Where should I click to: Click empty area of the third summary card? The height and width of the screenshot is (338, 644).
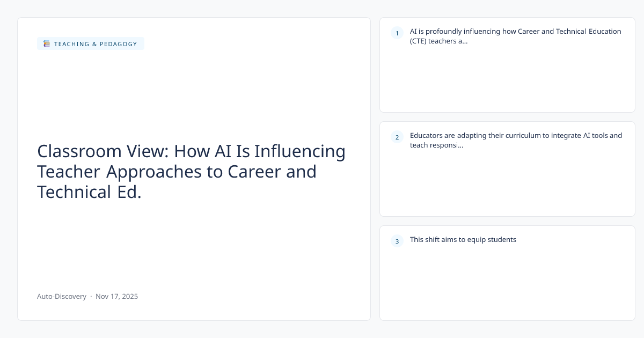(x=507, y=284)
